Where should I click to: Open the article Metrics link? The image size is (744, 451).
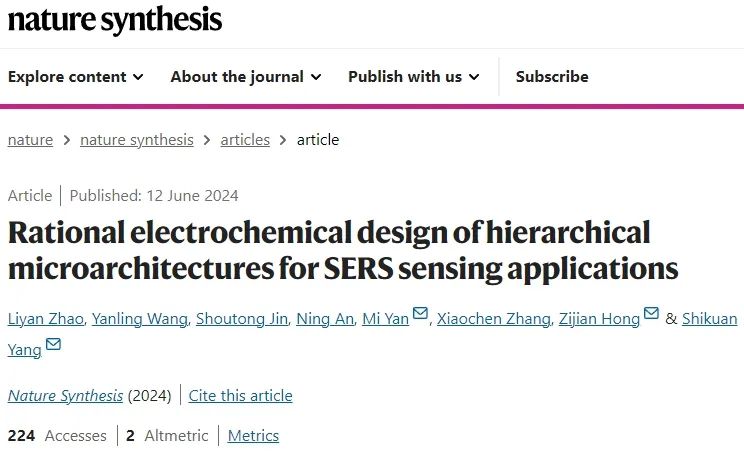(x=253, y=436)
